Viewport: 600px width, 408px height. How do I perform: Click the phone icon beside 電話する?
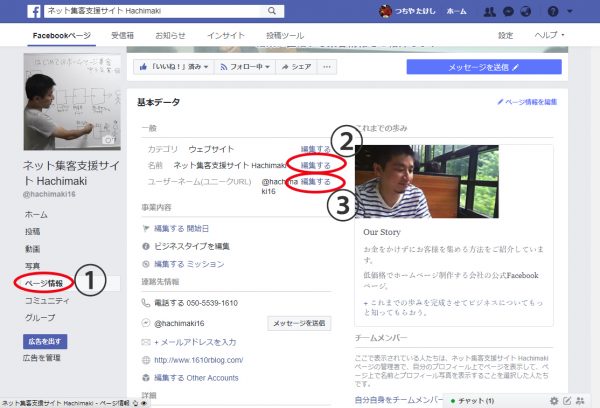click(x=146, y=303)
